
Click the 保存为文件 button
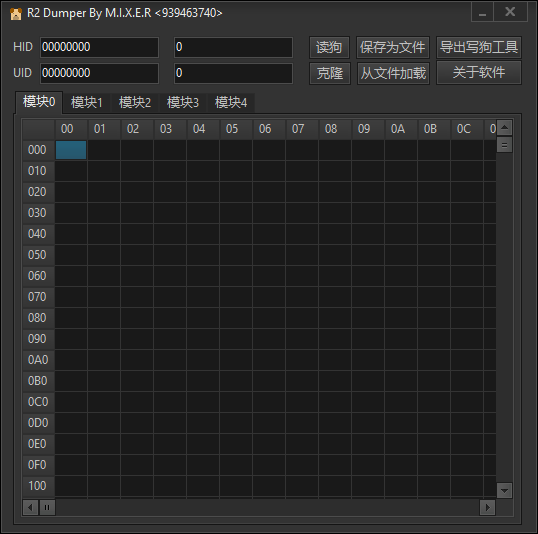pos(393,47)
